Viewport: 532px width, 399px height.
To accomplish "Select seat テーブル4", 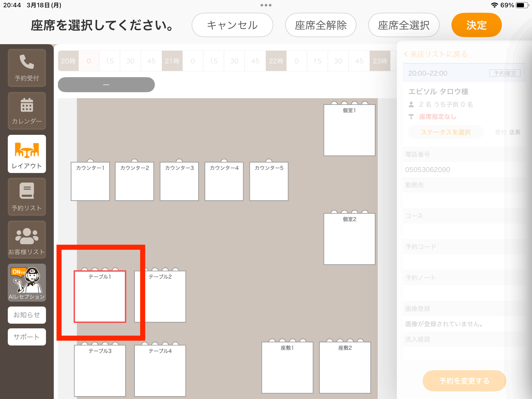I will [160, 371].
